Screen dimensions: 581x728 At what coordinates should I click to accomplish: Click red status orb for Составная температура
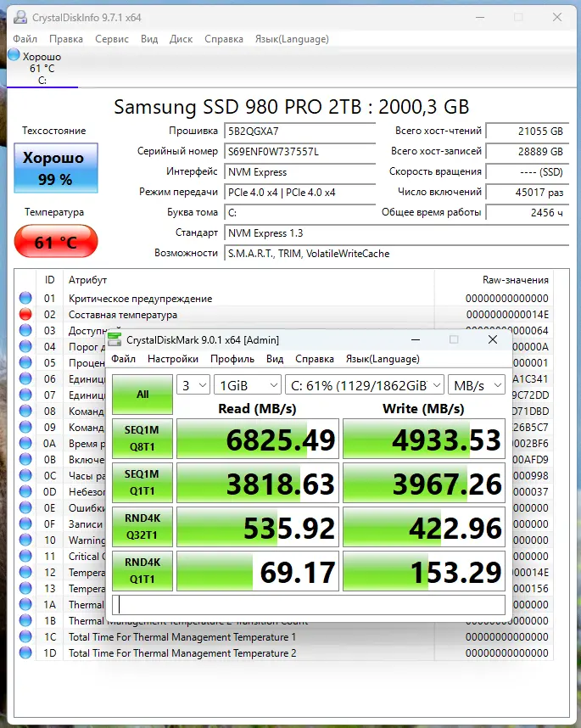(25, 314)
